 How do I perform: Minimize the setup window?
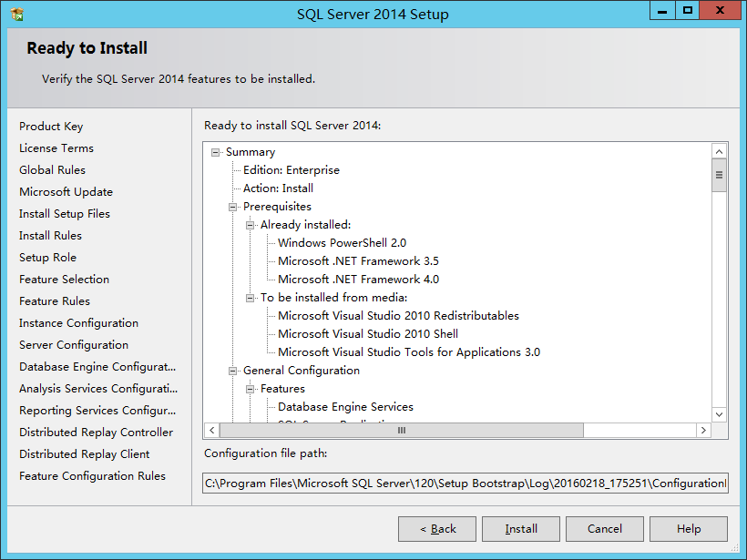tap(662, 11)
